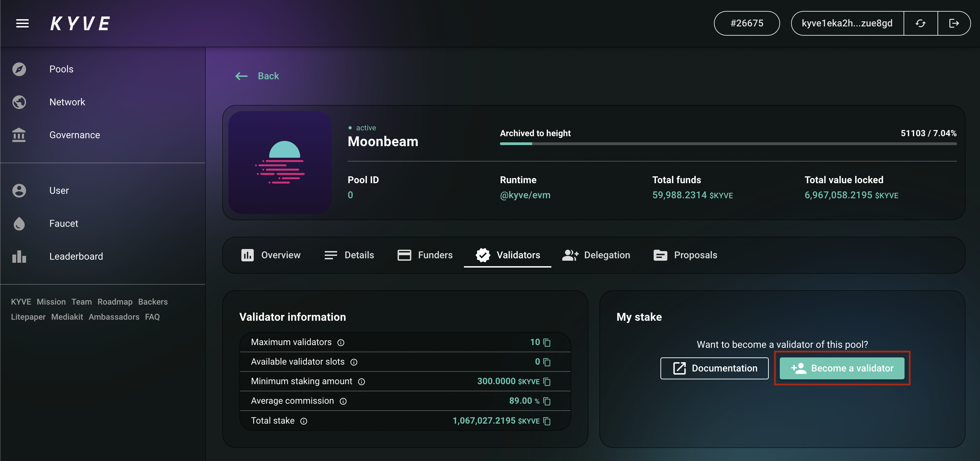980x461 pixels.
Task: Go Back to the previous page
Action: [257, 76]
